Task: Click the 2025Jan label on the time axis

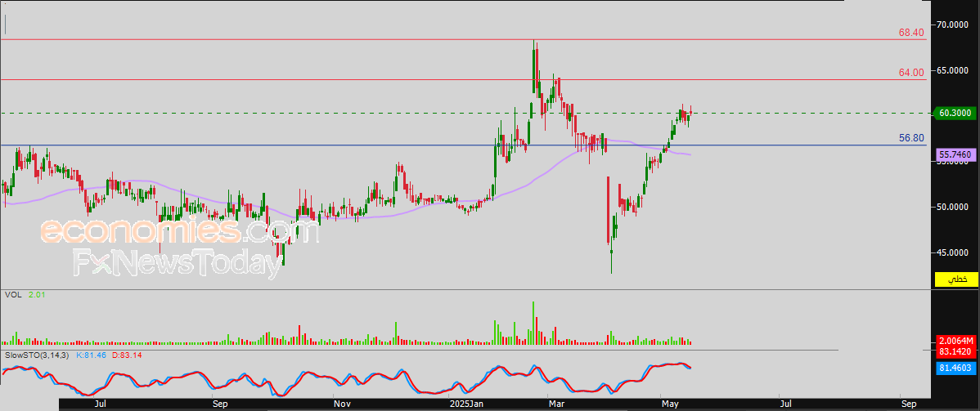Action: (x=467, y=404)
